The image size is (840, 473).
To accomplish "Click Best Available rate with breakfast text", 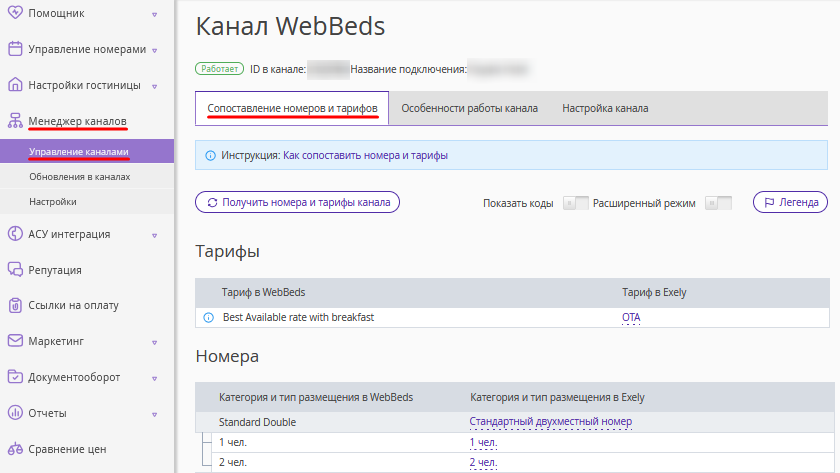I will coord(298,317).
